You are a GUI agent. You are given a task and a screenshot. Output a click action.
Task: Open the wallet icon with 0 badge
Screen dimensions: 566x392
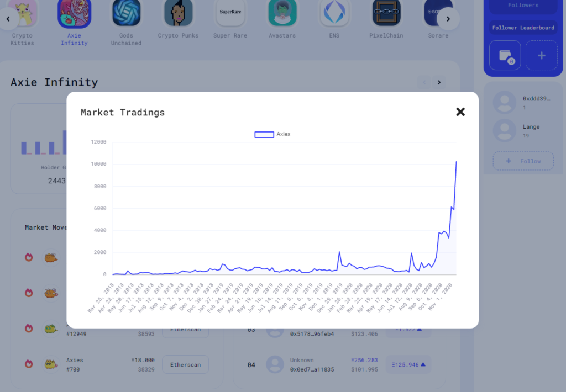[x=505, y=55]
